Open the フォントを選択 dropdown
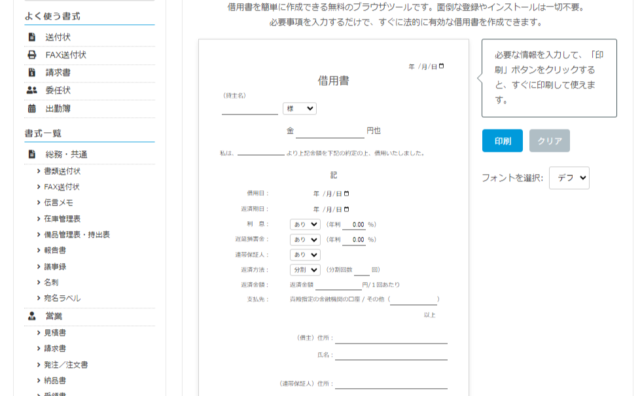 click(569, 178)
